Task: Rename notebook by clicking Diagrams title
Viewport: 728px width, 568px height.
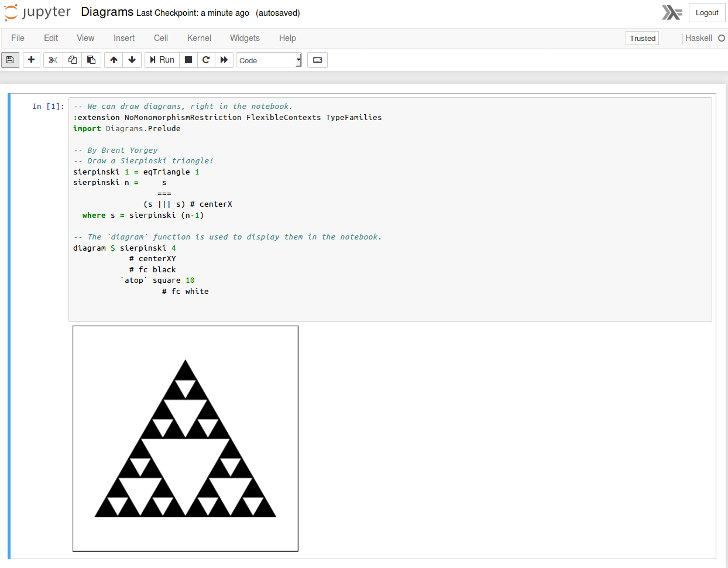Action: tap(107, 12)
